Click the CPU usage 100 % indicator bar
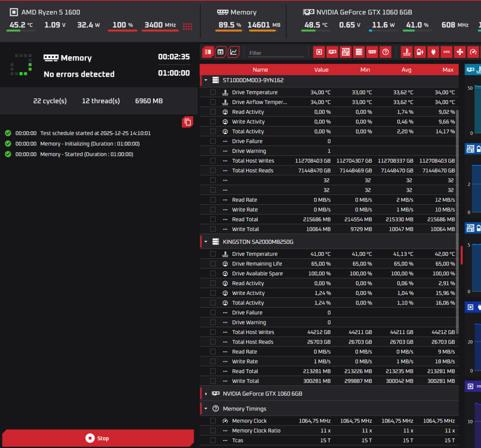The height and width of the screenshot is (448, 481). [122, 30]
